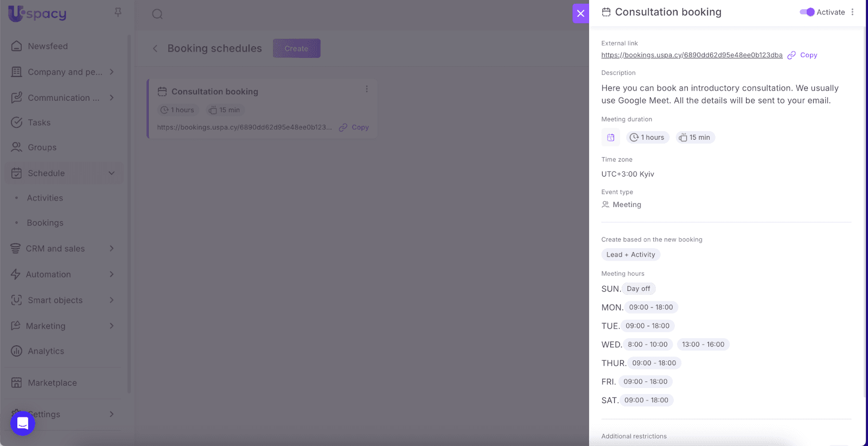Open Groups in the sidebar
Viewport: 868px width, 446px height.
[42, 147]
